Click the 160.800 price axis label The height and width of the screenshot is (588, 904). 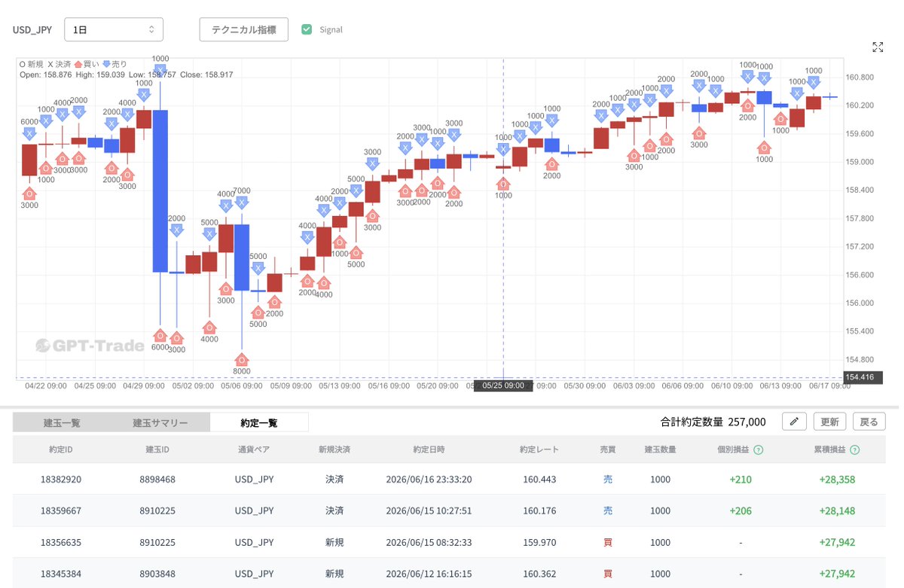click(860, 77)
